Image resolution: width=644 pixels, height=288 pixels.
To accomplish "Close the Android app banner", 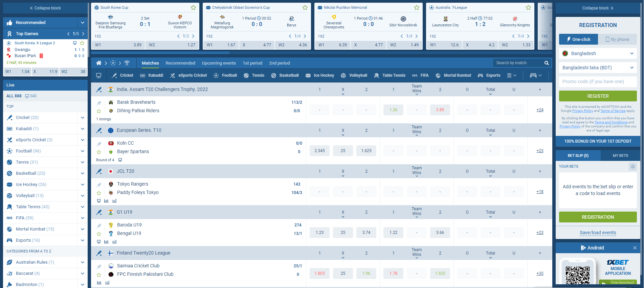I will pyautogui.click(x=635, y=248).
